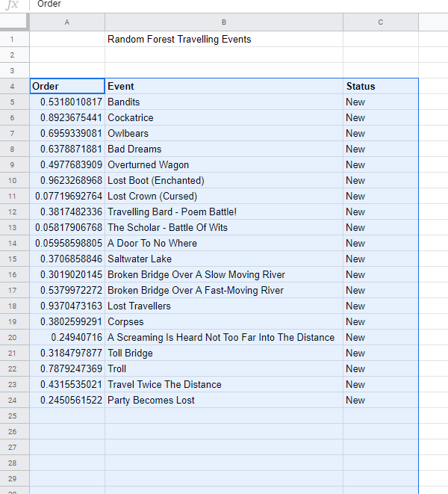This screenshot has width=448, height=494.
Task: Select the Corpses cell
Action: [x=224, y=321]
